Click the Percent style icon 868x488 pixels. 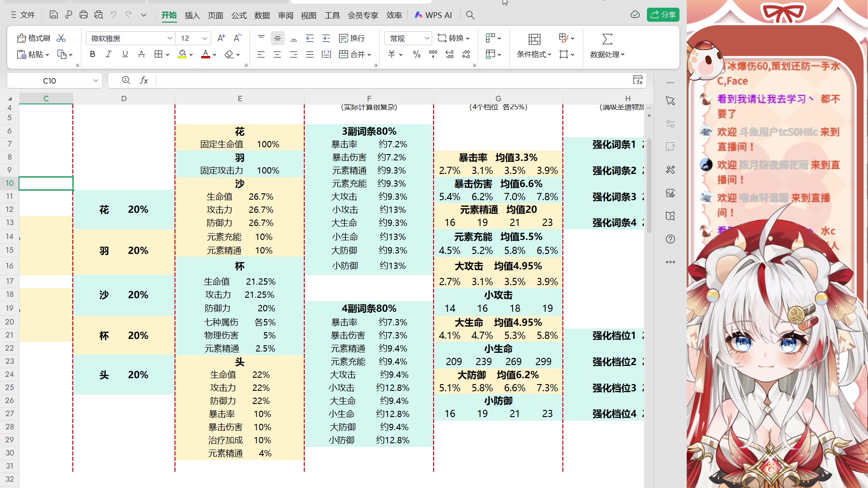(x=416, y=54)
